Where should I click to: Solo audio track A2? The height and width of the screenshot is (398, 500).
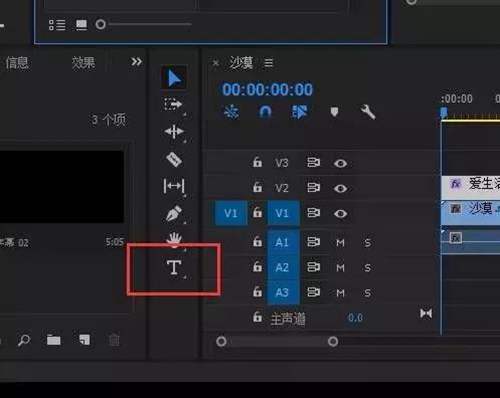point(367,268)
